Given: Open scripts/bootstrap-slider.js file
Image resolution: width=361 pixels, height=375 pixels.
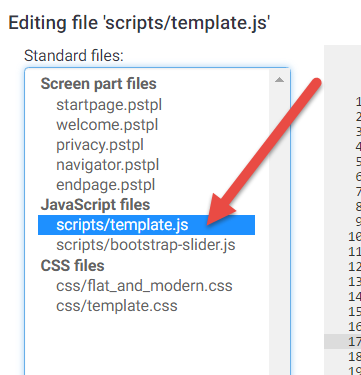Looking at the screenshot, I should pyautogui.click(x=146, y=245).
